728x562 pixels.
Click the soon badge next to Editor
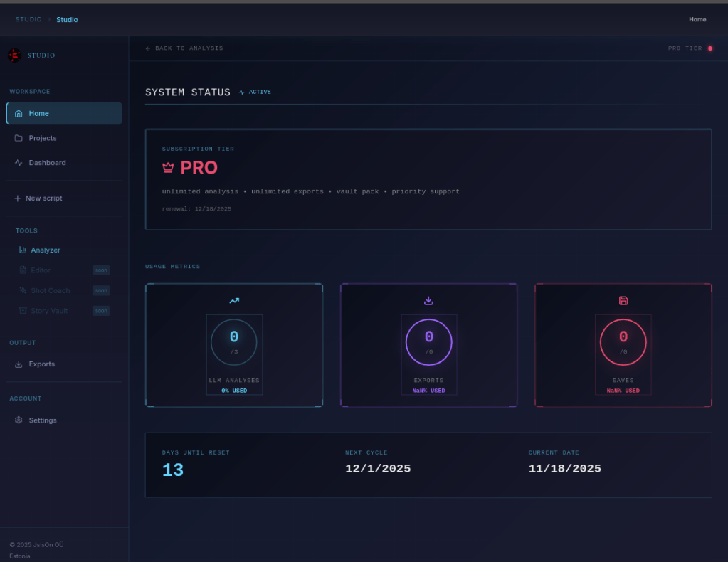point(101,270)
